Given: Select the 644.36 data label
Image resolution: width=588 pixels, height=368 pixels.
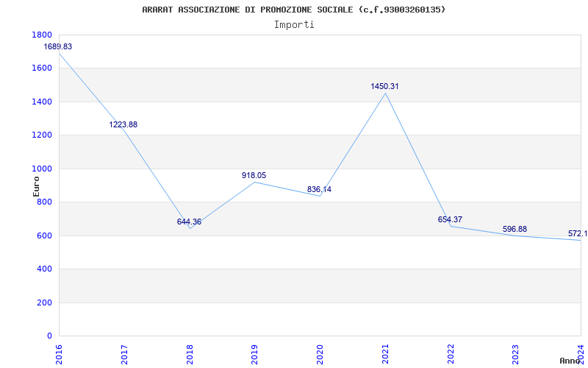Looking at the screenshot, I should [189, 222].
